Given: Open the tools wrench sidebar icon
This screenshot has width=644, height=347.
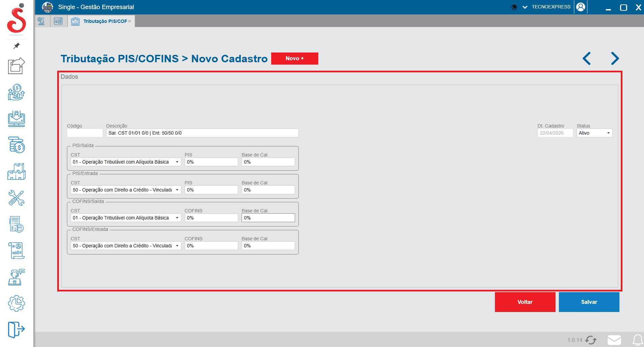Looking at the screenshot, I should [16, 198].
